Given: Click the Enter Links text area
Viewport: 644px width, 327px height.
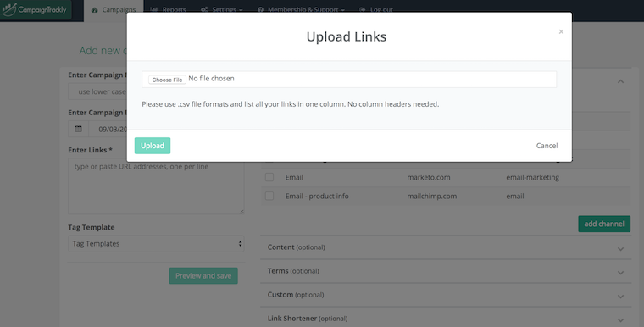Looking at the screenshot, I should coord(156,186).
